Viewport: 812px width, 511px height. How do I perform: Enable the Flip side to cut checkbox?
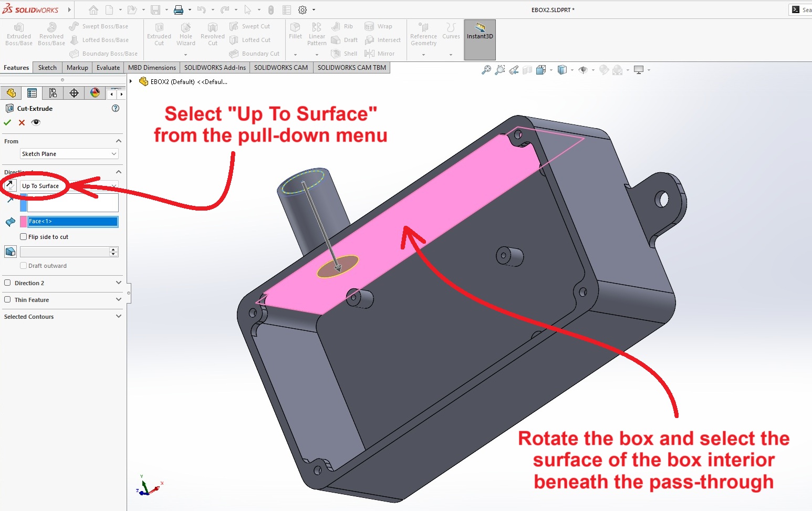pos(24,237)
